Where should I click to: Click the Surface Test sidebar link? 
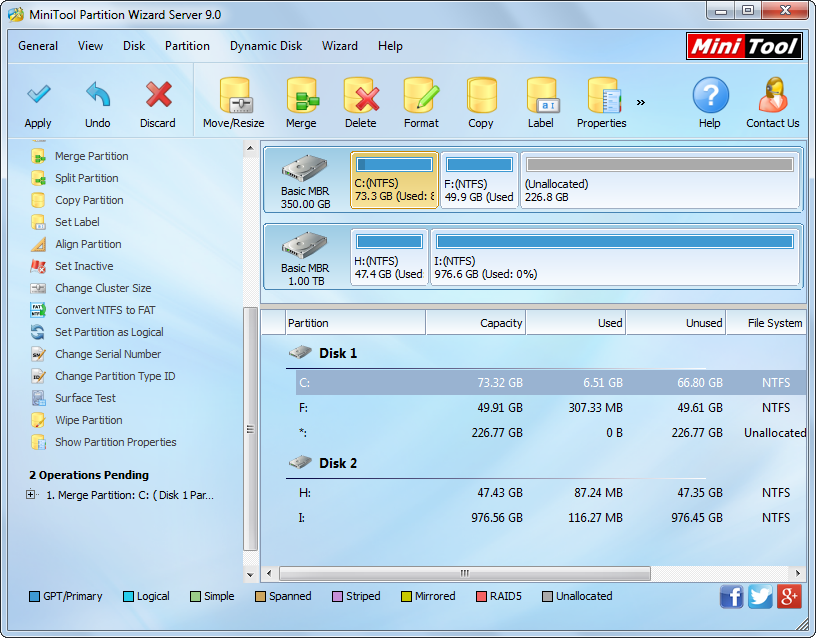tap(85, 398)
